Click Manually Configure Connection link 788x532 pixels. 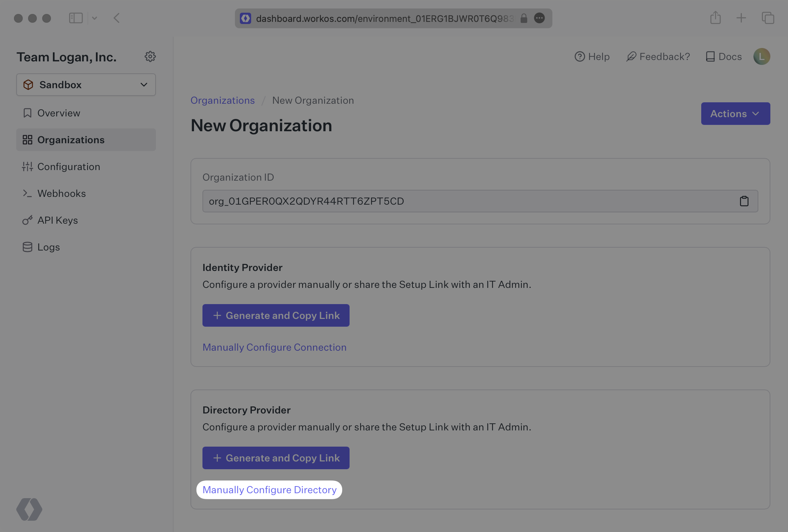click(274, 347)
